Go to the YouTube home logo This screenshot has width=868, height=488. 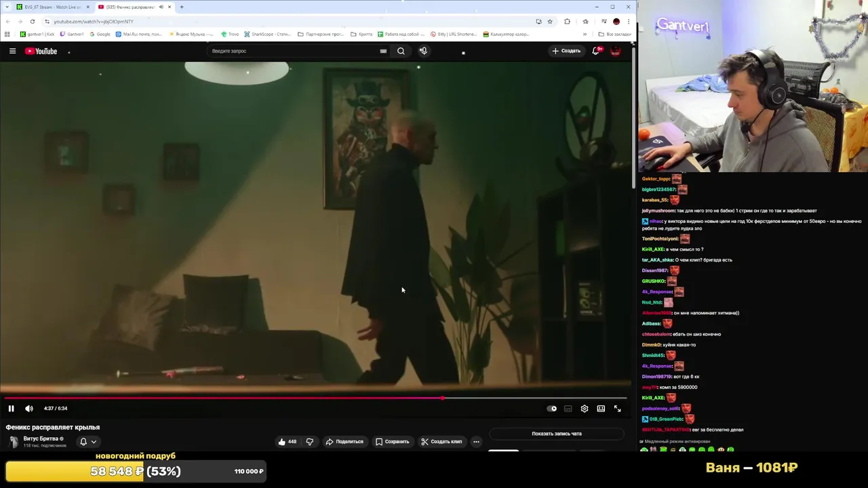pos(41,51)
